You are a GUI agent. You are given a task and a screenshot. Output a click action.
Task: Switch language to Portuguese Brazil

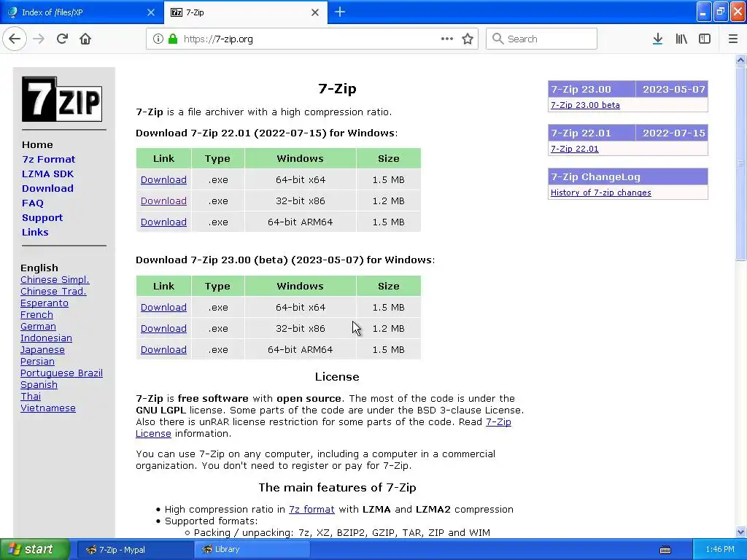point(61,373)
